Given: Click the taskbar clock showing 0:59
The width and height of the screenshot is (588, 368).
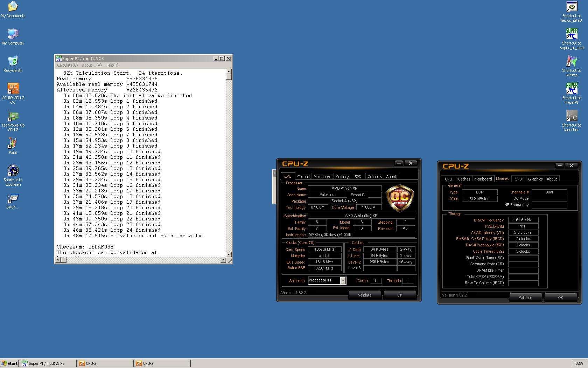Looking at the screenshot, I should tap(579, 363).
